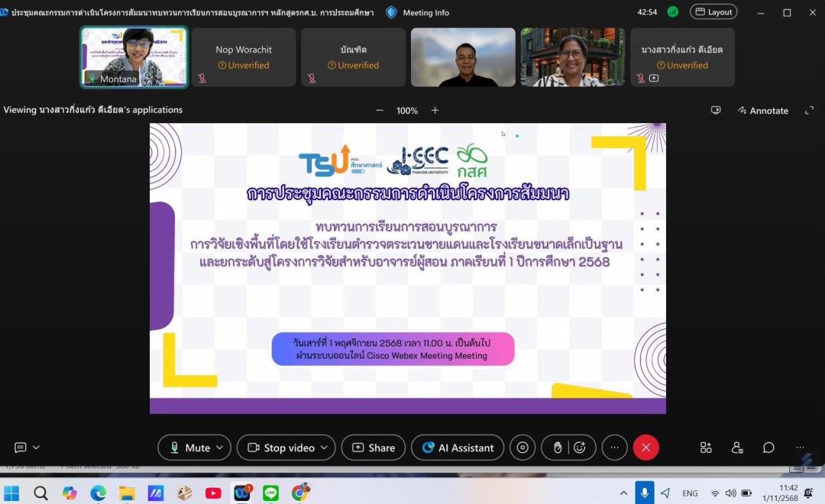Click the Share button
Screen dimensions: 825x504
(x=374, y=447)
